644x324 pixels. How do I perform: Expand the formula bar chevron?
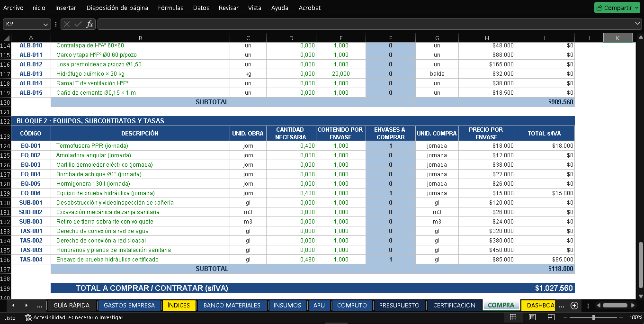[637, 24]
